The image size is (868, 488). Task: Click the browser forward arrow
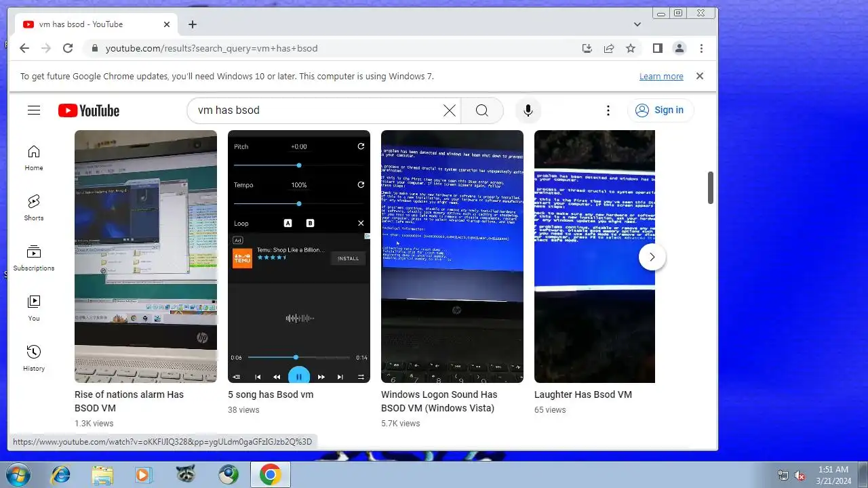tap(46, 48)
